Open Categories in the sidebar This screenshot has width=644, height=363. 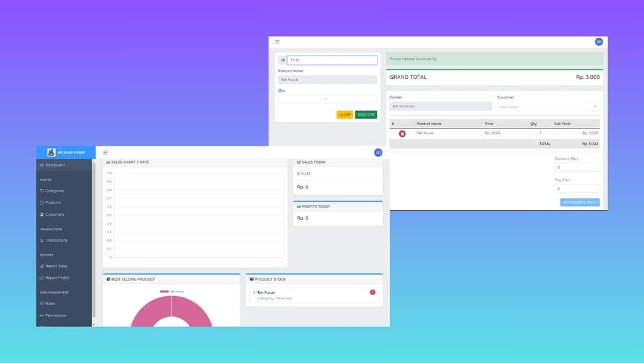64,190
